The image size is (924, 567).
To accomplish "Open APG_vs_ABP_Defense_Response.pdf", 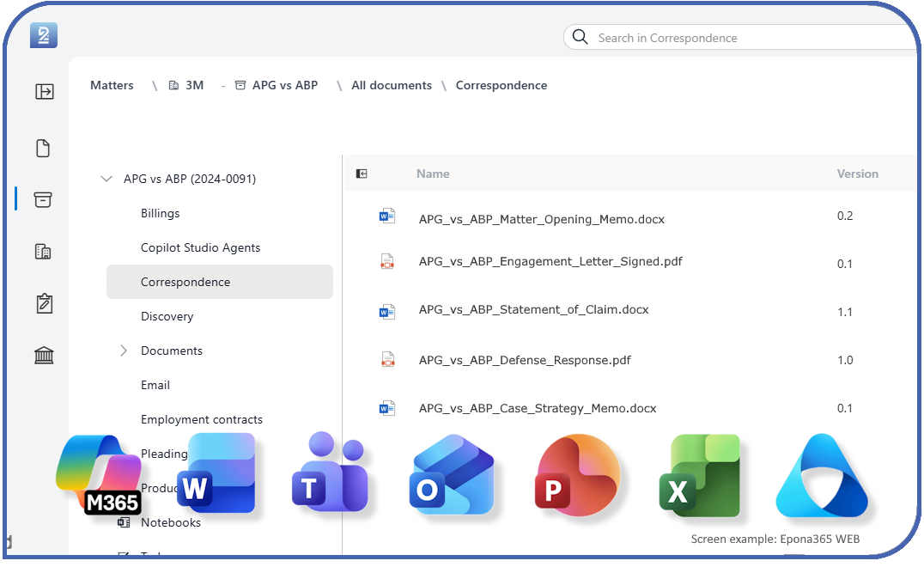I will 525,360.
